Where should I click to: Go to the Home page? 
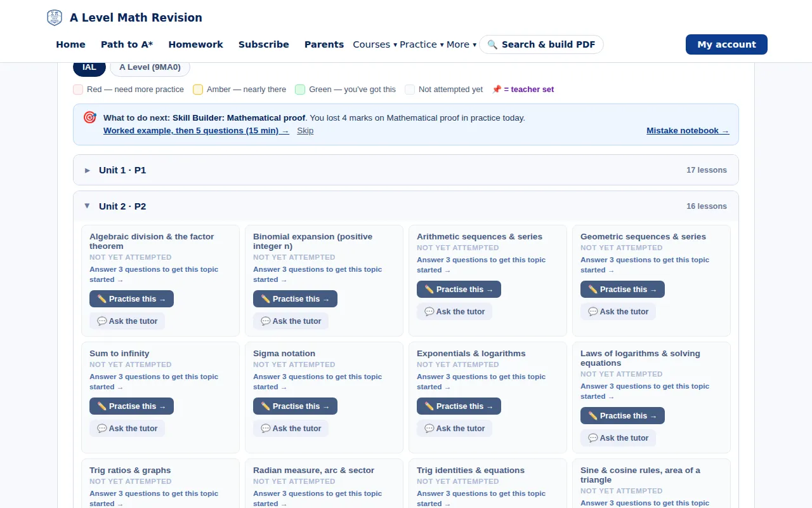pos(70,44)
